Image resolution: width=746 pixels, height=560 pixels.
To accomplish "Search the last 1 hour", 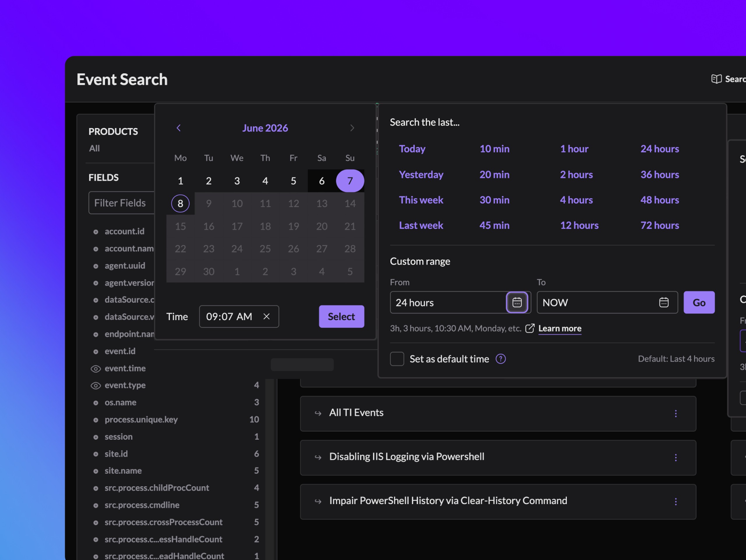I will coord(574,149).
